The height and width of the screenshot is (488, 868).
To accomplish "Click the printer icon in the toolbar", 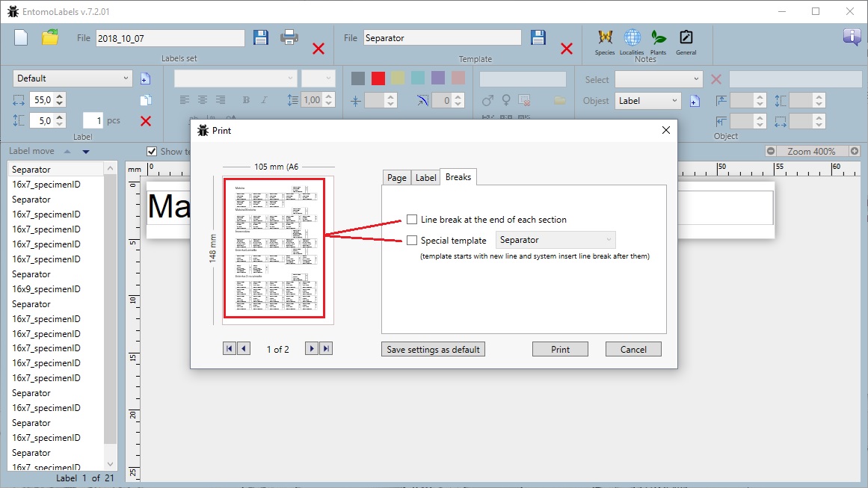I will coord(289,37).
